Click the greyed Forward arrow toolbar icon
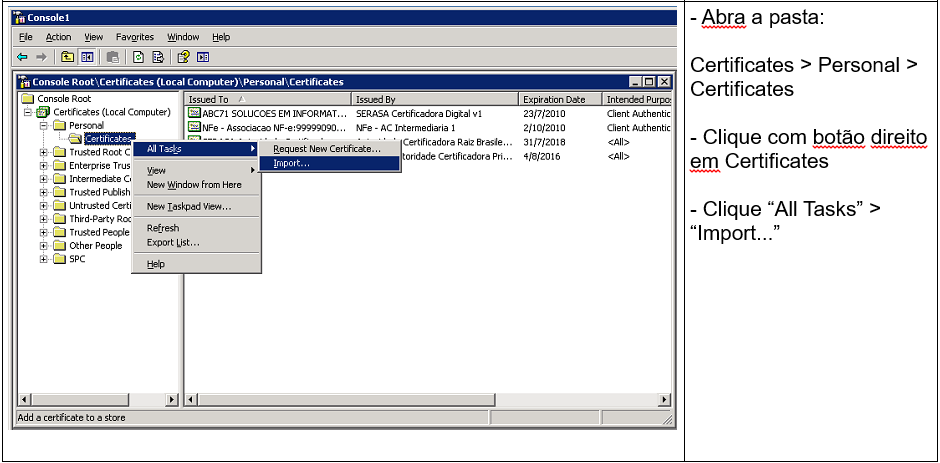This screenshot has width=940, height=463. coord(41,57)
